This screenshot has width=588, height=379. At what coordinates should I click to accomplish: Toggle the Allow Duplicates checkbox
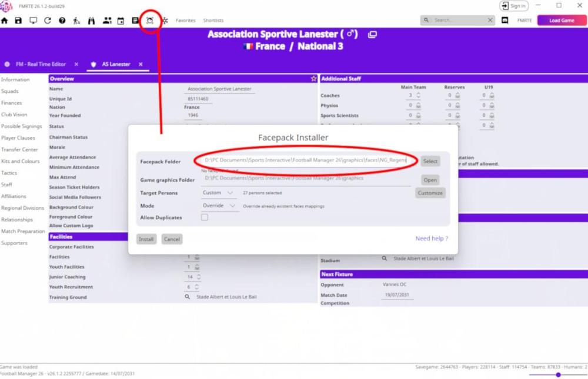click(205, 217)
